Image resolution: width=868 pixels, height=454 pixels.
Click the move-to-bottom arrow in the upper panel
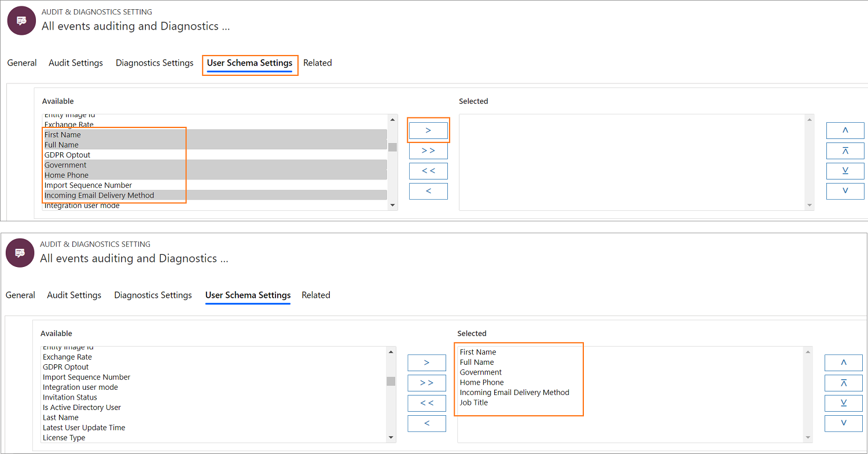pyautogui.click(x=845, y=171)
